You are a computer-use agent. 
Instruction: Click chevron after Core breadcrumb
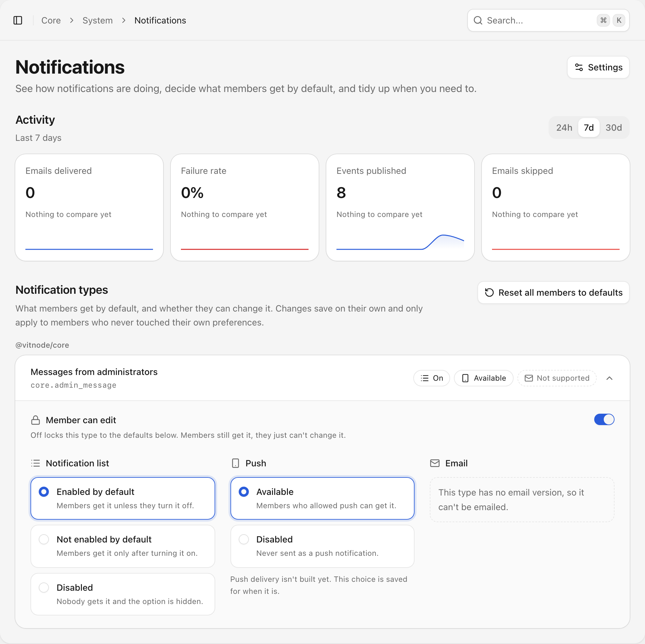pos(71,20)
